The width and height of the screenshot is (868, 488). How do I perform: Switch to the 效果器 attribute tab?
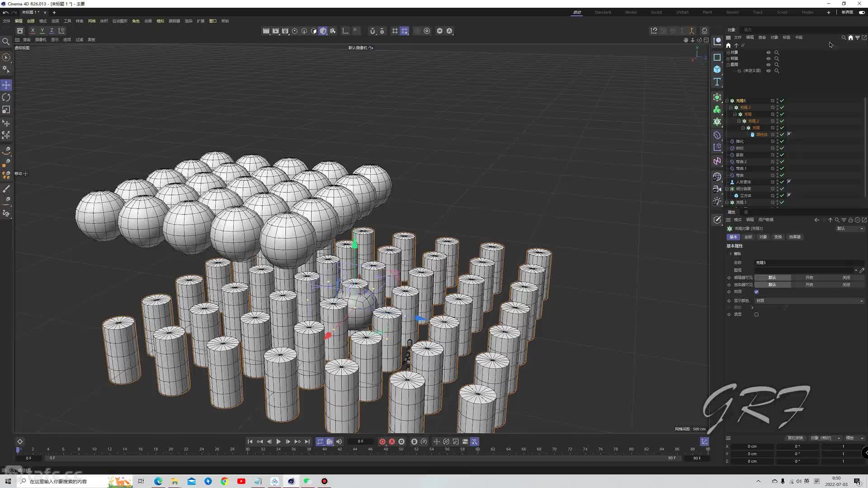pyautogui.click(x=795, y=237)
